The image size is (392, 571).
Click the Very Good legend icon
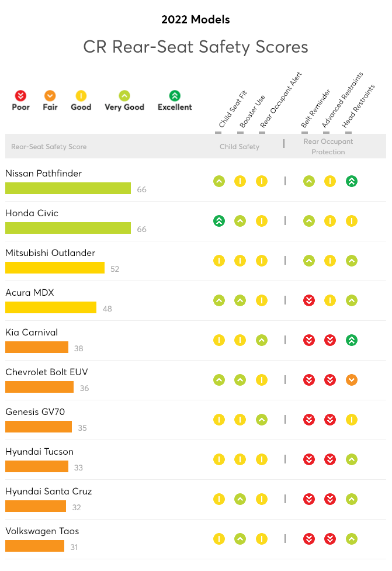124,96
